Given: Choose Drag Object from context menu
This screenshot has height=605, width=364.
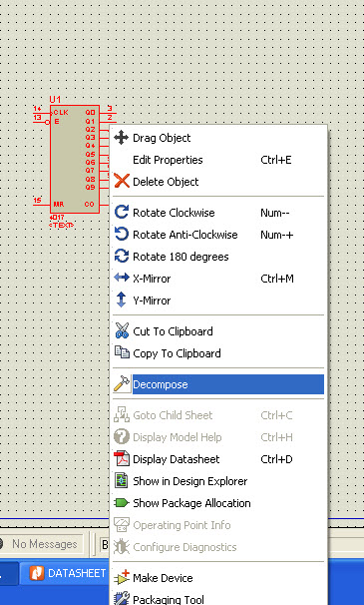Looking at the screenshot, I should (218, 138).
